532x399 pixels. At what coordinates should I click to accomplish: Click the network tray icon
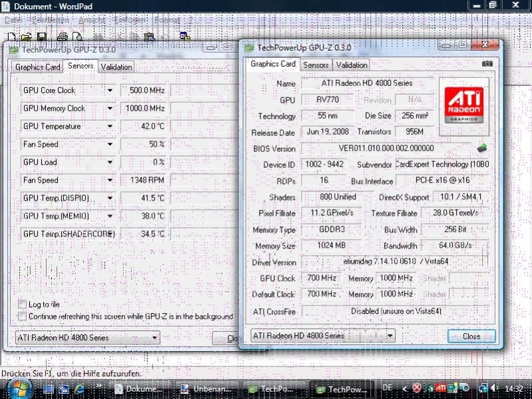pyautogui.click(x=483, y=388)
